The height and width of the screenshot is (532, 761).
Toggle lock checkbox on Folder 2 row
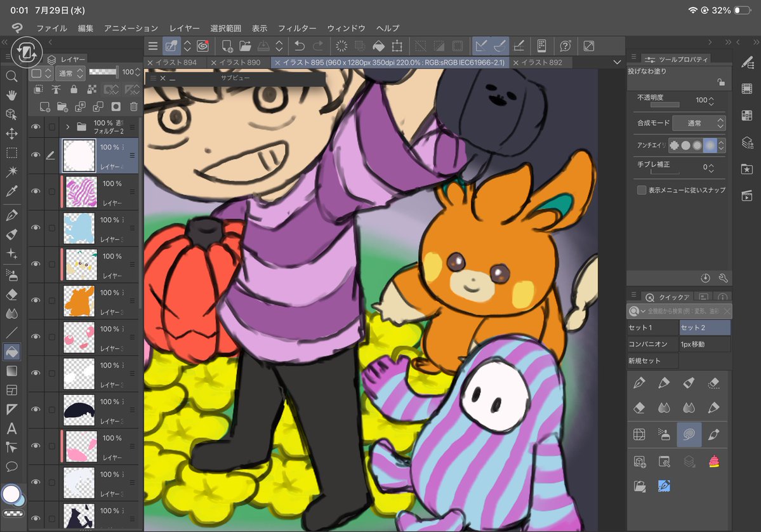[51, 127]
